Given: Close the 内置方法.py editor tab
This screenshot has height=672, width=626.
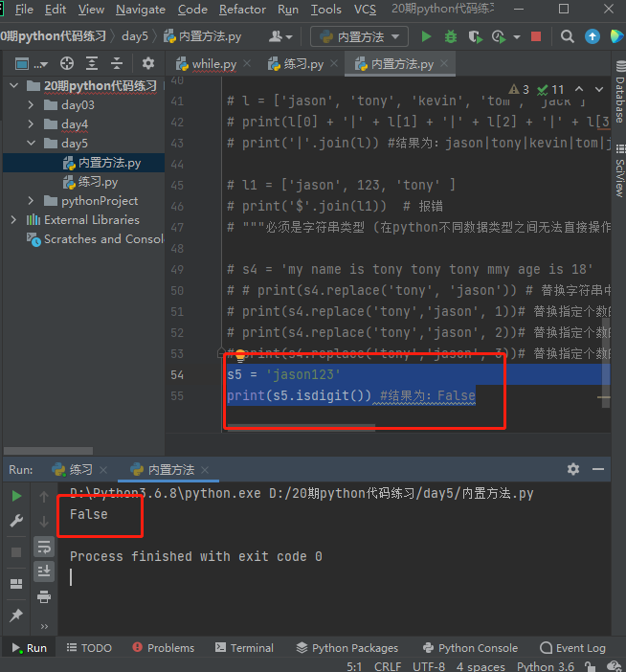Looking at the screenshot, I should [x=444, y=63].
